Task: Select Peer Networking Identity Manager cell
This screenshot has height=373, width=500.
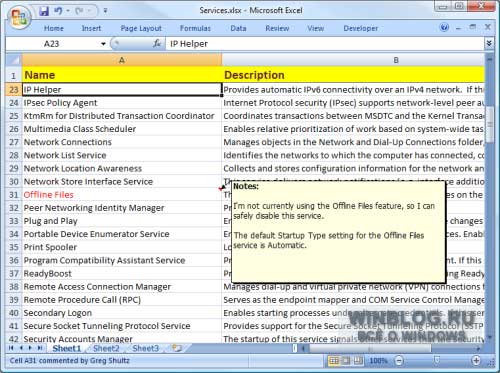Action: 122,208
